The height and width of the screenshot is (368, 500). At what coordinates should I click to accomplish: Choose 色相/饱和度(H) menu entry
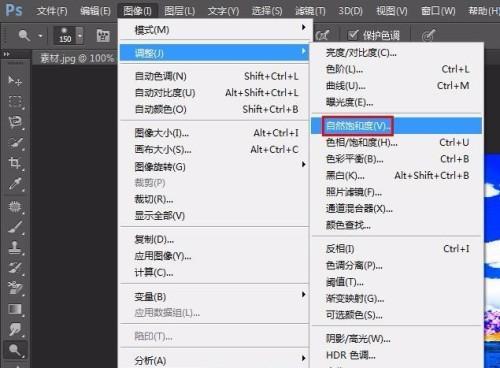click(396, 143)
